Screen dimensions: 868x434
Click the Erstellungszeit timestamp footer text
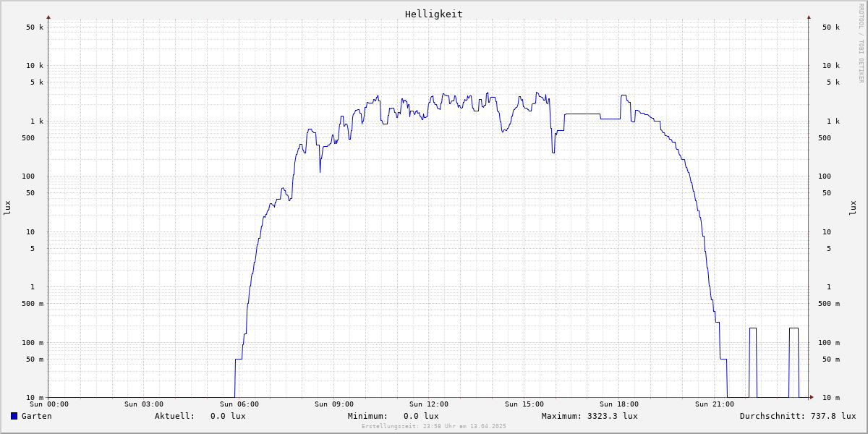click(x=434, y=426)
